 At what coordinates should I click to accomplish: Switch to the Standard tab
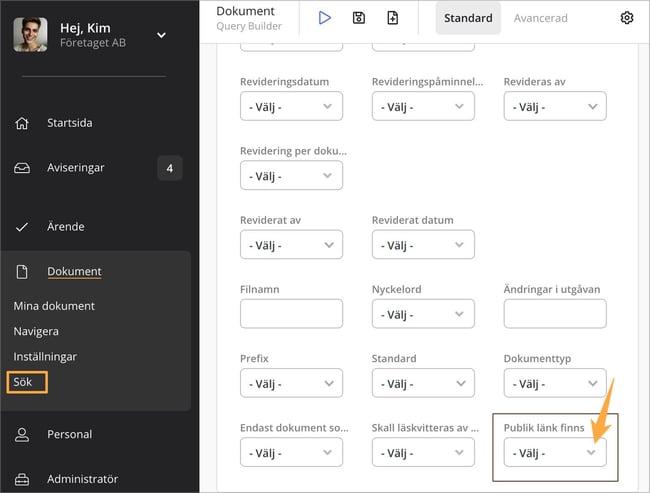click(x=468, y=18)
